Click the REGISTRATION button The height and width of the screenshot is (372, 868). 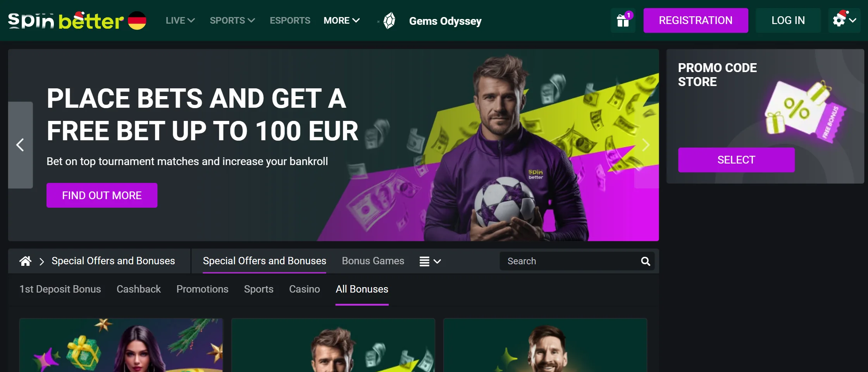pyautogui.click(x=696, y=21)
